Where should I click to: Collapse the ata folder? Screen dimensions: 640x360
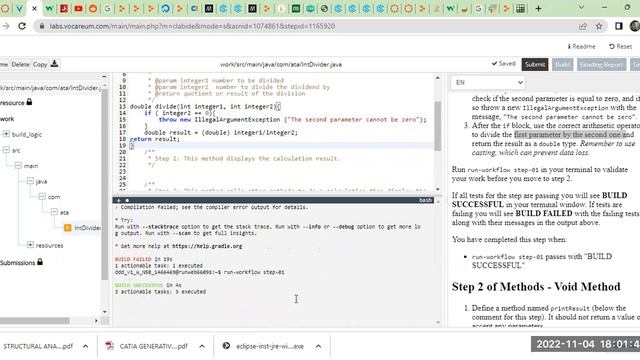click(x=54, y=212)
